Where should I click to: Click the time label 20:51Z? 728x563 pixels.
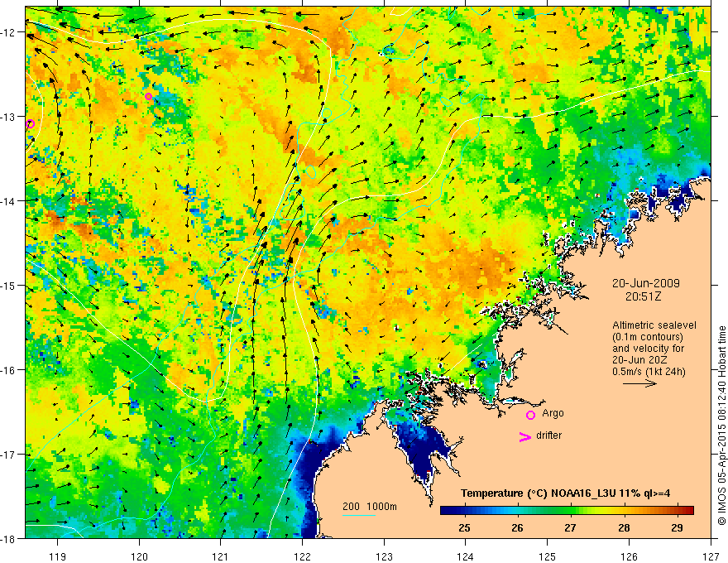click(x=643, y=296)
